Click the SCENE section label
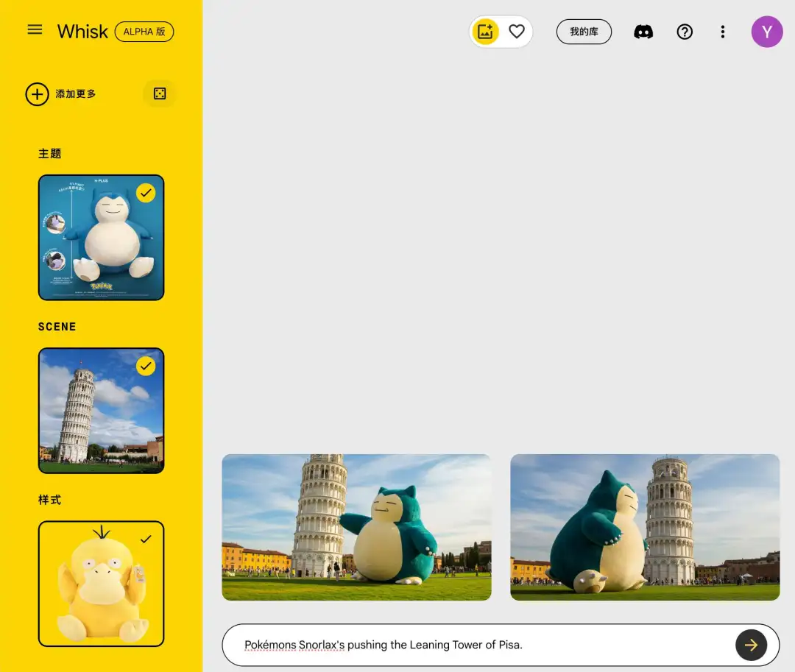Screen dimensions: 795x672 tap(57, 327)
